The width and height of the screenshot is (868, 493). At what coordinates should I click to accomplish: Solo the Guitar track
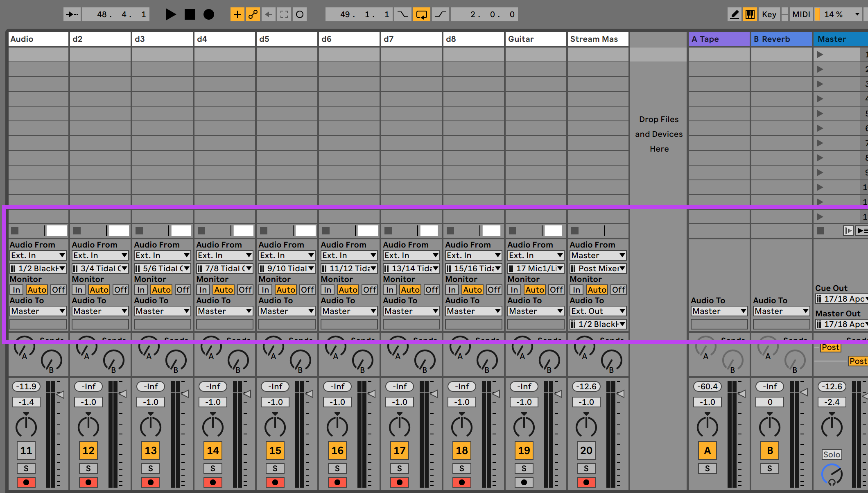[524, 468]
